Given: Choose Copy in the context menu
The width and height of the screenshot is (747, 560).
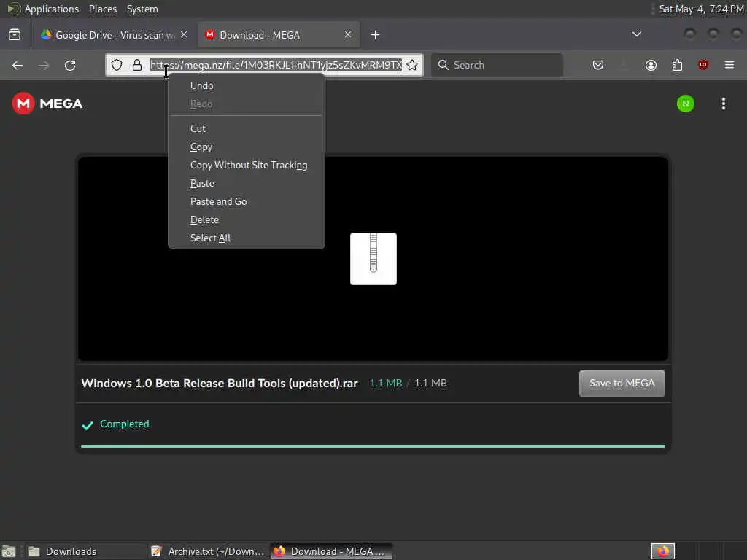Looking at the screenshot, I should click(247, 147).
